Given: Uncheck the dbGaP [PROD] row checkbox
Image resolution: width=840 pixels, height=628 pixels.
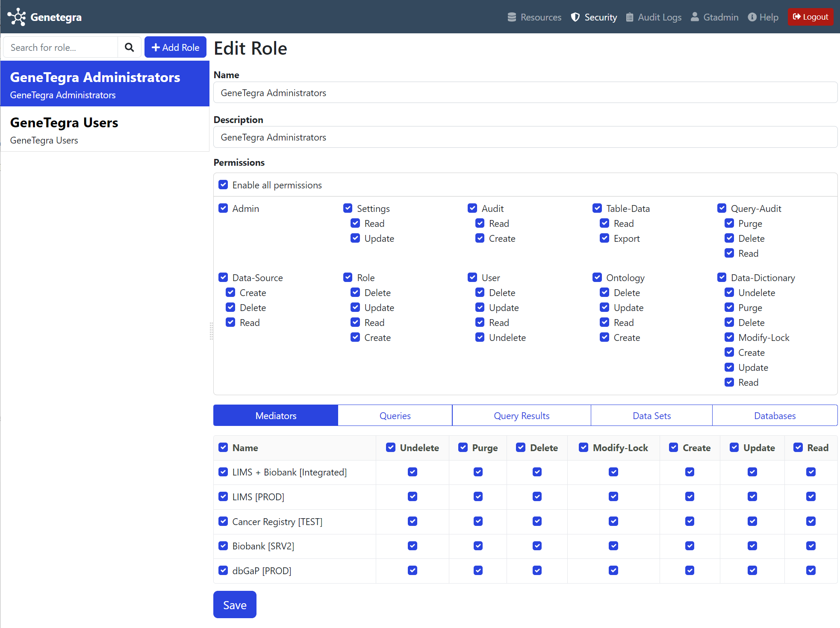Looking at the screenshot, I should (223, 571).
